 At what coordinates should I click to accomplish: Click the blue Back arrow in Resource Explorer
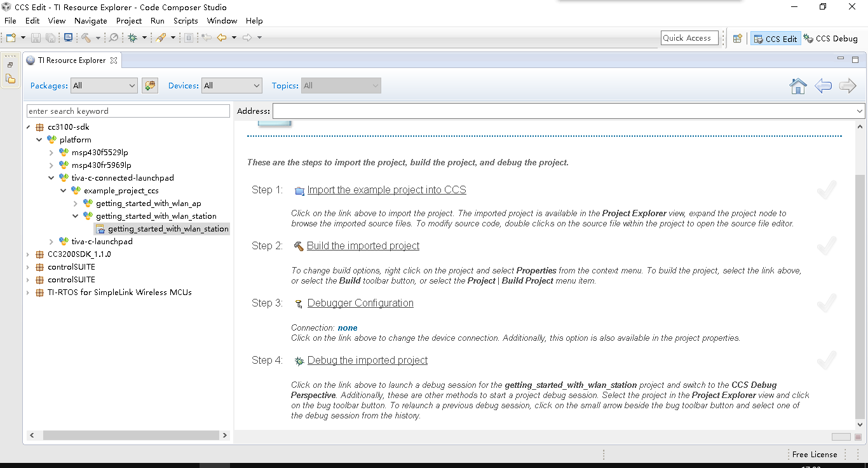tap(824, 86)
